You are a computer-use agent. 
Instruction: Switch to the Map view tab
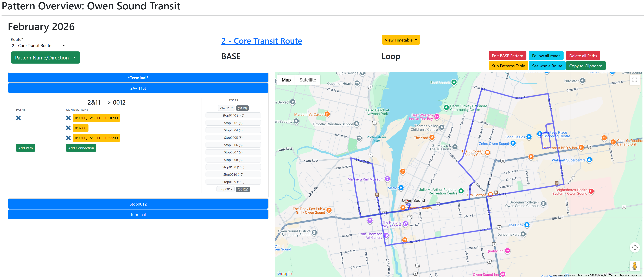click(x=286, y=80)
